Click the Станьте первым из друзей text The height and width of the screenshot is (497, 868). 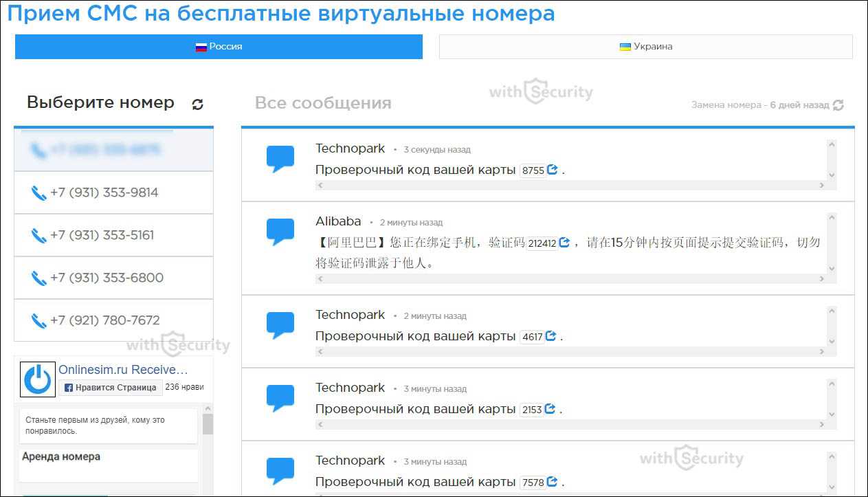click(x=95, y=426)
